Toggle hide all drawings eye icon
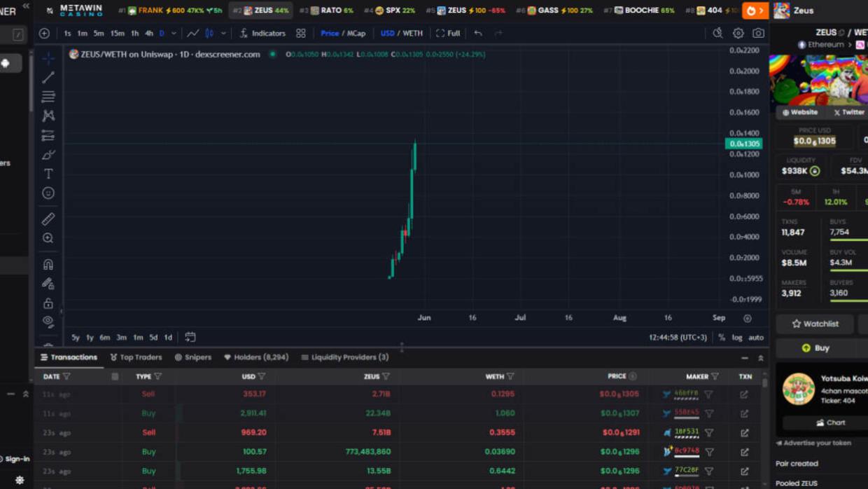 [48, 322]
